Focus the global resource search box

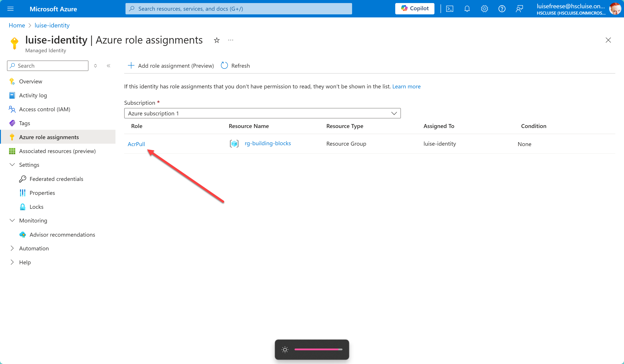point(238,9)
